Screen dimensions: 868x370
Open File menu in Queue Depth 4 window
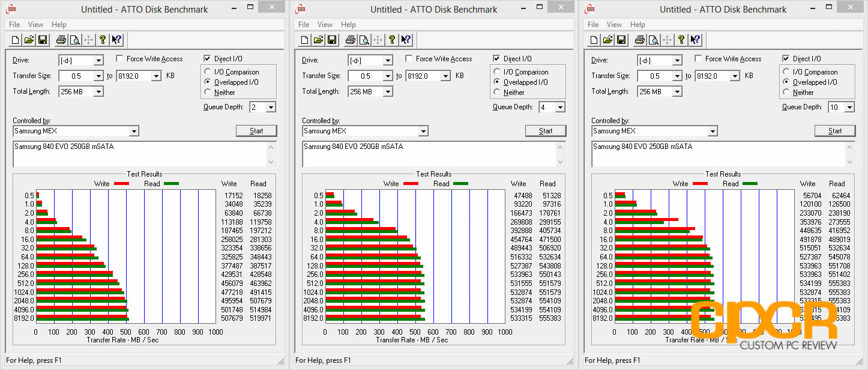[x=304, y=25]
